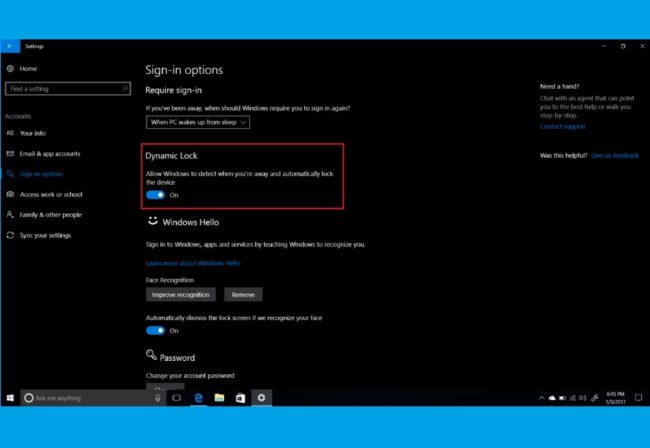Click the briefcase icon for work access
Screen dimensions: 650x448
click(x=10, y=194)
